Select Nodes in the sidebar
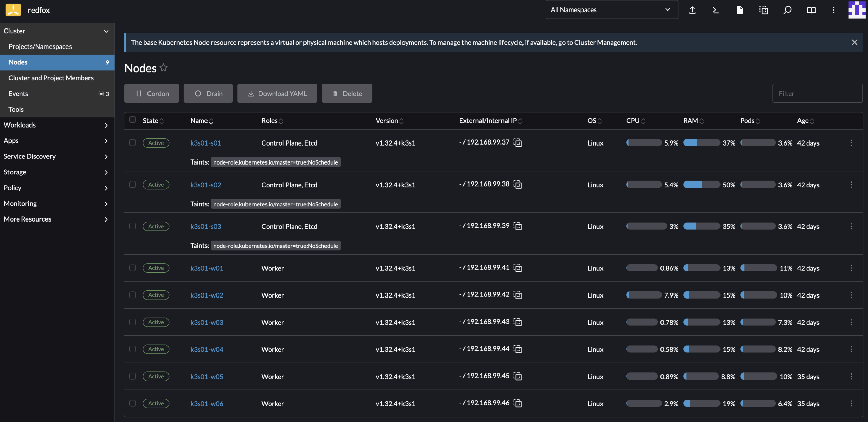 tap(57, 62)
